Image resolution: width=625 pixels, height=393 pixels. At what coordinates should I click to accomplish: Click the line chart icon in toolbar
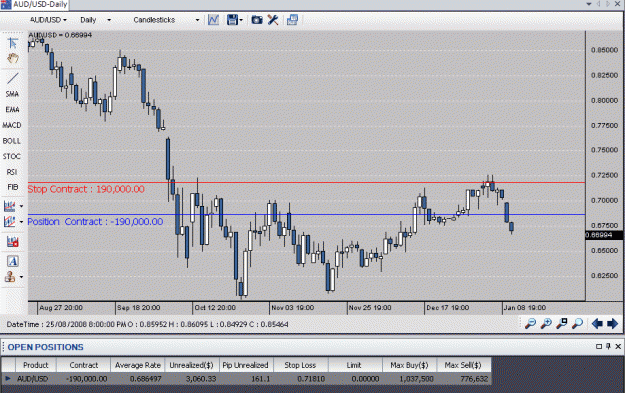coord(214,20)
